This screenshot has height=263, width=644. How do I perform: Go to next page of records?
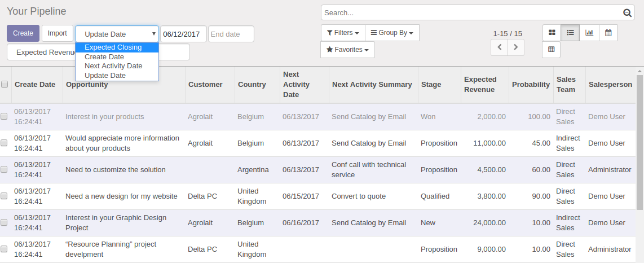tap(516, 47)
